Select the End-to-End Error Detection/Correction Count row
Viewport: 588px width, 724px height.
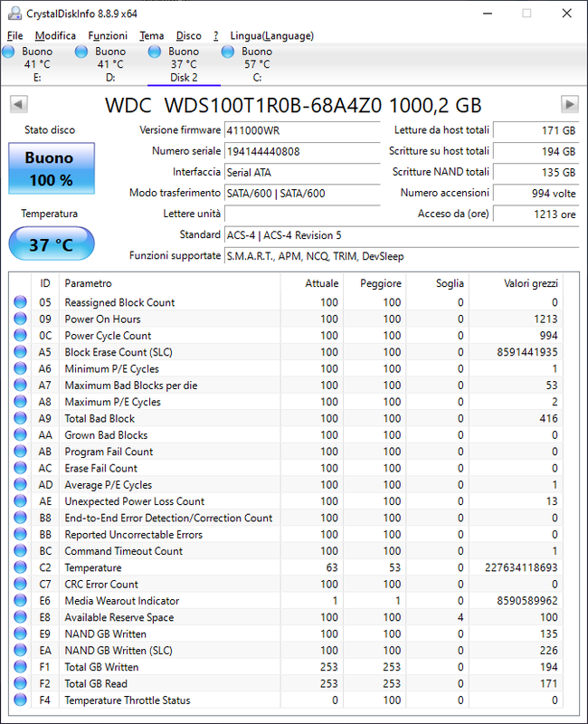click(x=286, y=518)
